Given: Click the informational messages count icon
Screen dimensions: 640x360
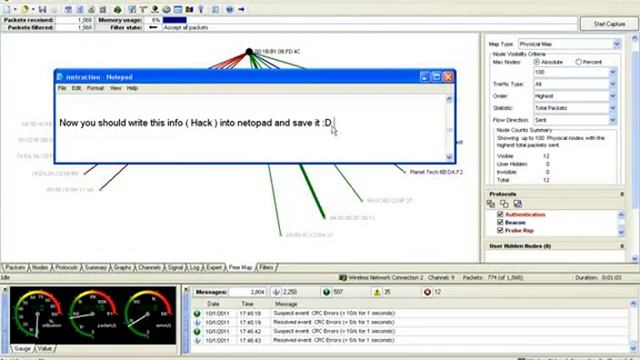Looking at the screenshot, I should coord(276,292).
